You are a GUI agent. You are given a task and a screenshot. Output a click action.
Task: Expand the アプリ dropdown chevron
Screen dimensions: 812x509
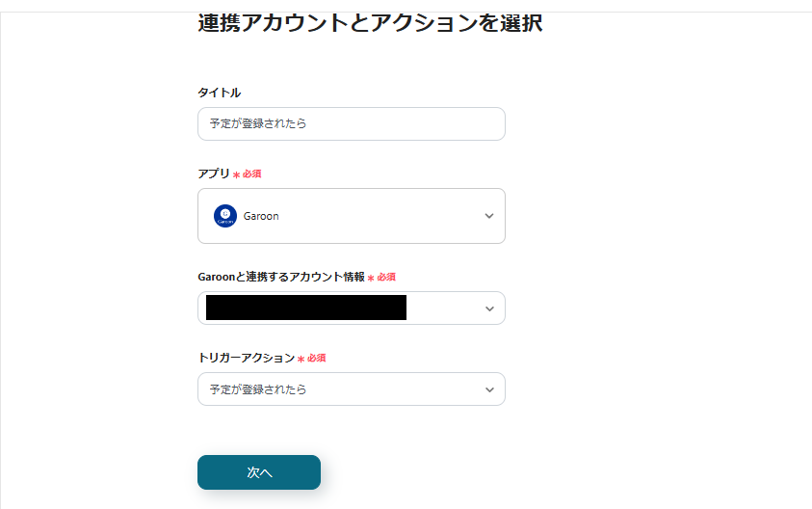[489, 216]
